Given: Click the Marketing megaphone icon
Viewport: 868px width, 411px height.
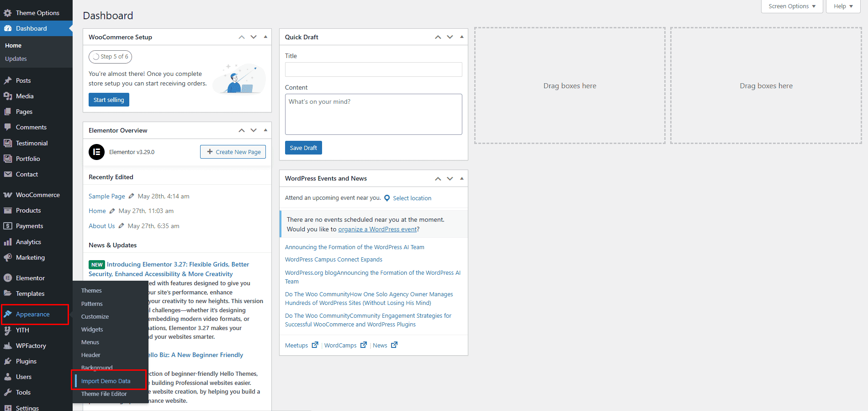Looking at the screenshot, I should pos(8,257).
